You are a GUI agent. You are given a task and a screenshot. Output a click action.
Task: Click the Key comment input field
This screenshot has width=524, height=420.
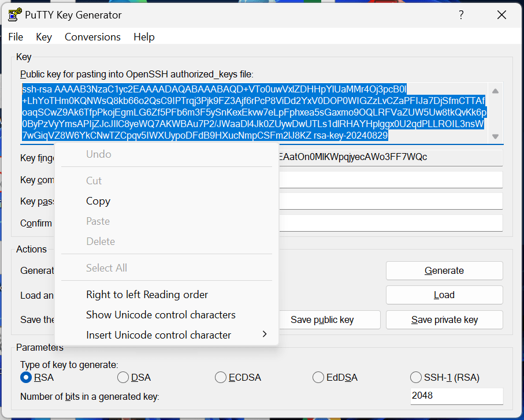click(x=391, y=180)
